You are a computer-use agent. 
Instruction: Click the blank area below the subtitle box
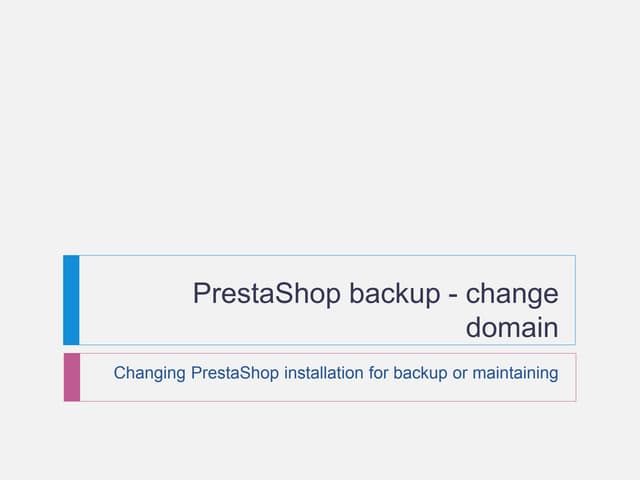coord(320,440)
